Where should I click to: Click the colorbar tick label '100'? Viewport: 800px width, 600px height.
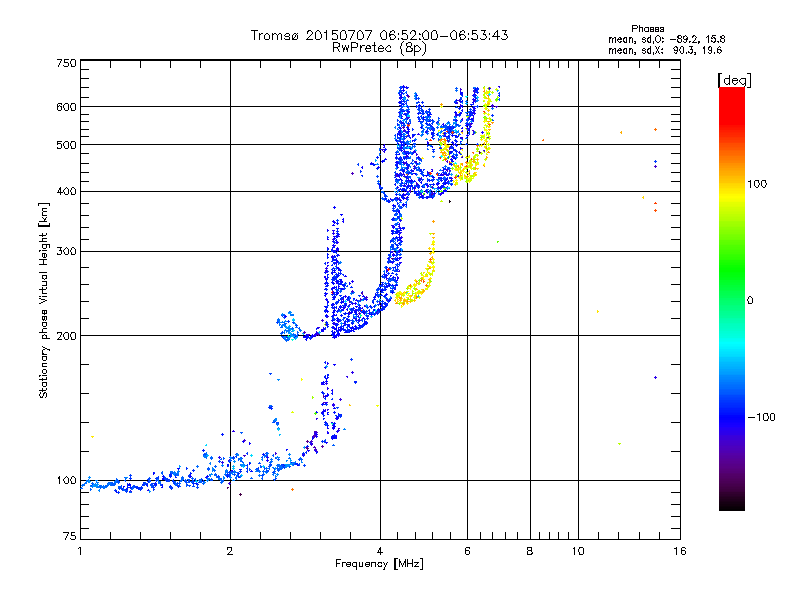(x=757, y=184)
